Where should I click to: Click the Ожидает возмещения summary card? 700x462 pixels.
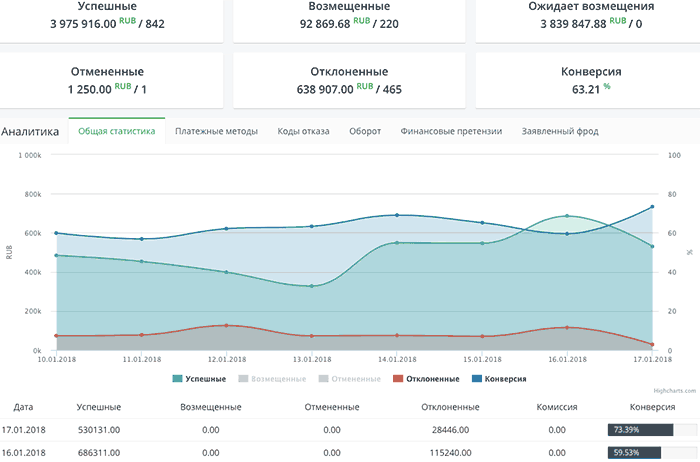tap(588, 21)
